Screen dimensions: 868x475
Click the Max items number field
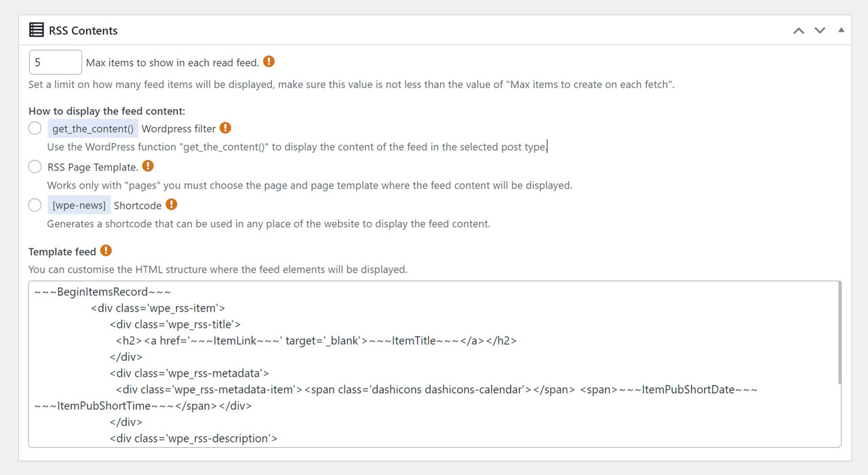pos(56,62)
